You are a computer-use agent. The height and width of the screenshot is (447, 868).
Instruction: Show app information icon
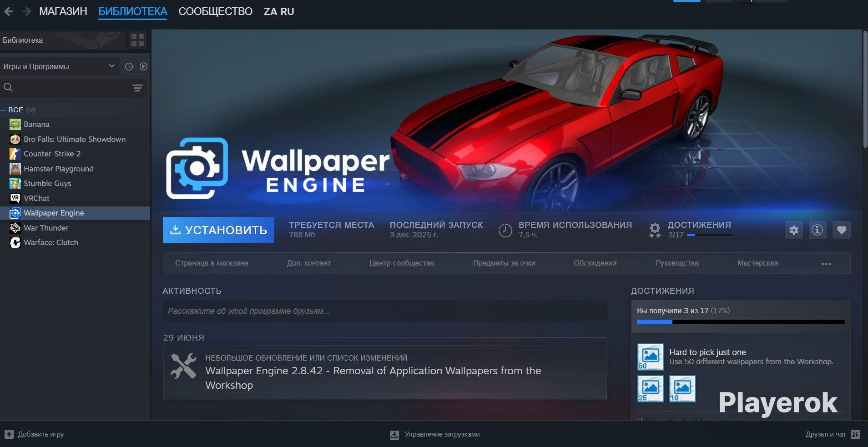coord(818,230)
